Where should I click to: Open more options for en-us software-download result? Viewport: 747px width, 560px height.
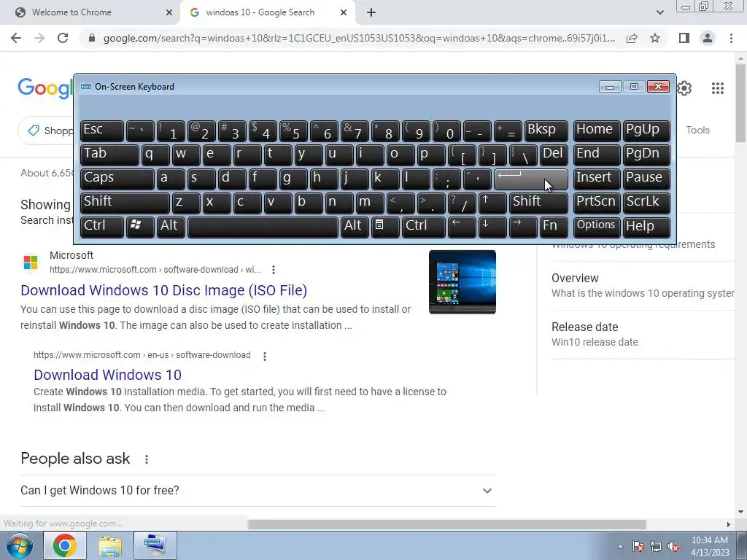[265, 356]
